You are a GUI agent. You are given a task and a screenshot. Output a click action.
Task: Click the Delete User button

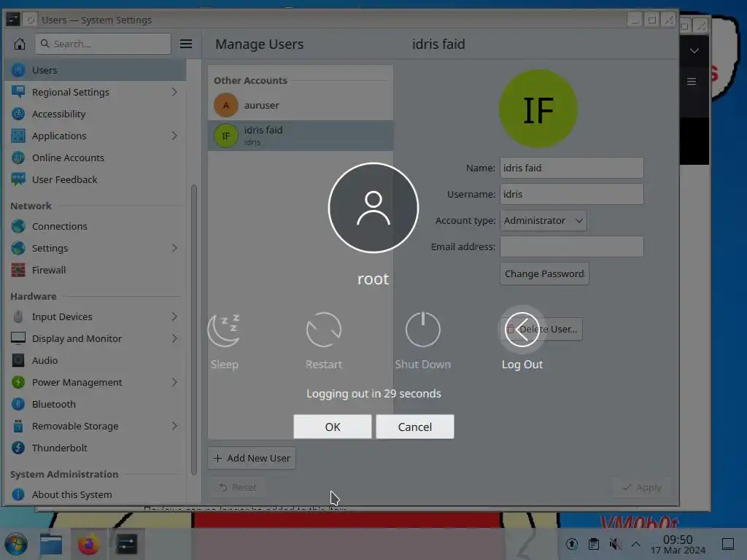(x=543, y=329)
